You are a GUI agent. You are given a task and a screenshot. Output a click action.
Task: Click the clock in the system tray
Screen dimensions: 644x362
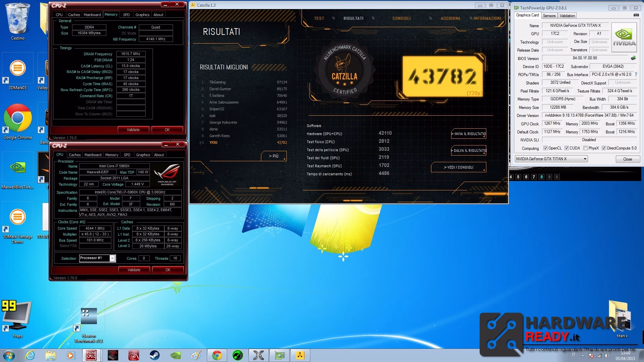[625, 356]
